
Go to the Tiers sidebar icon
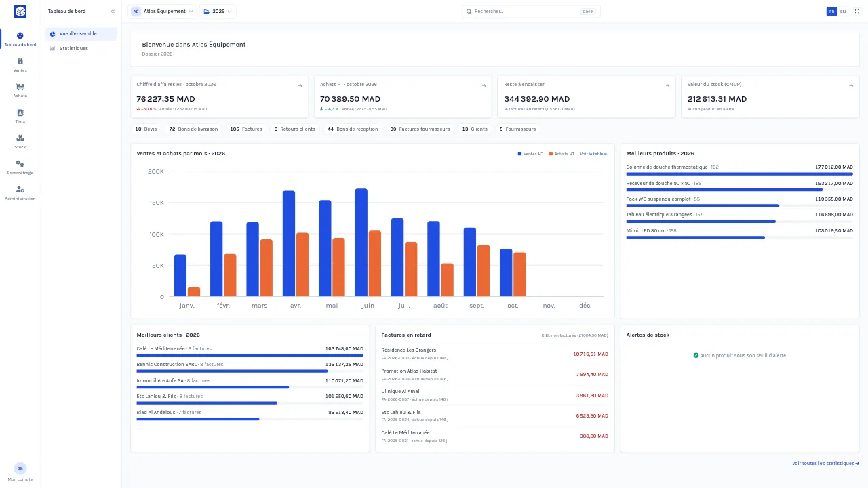20,113
